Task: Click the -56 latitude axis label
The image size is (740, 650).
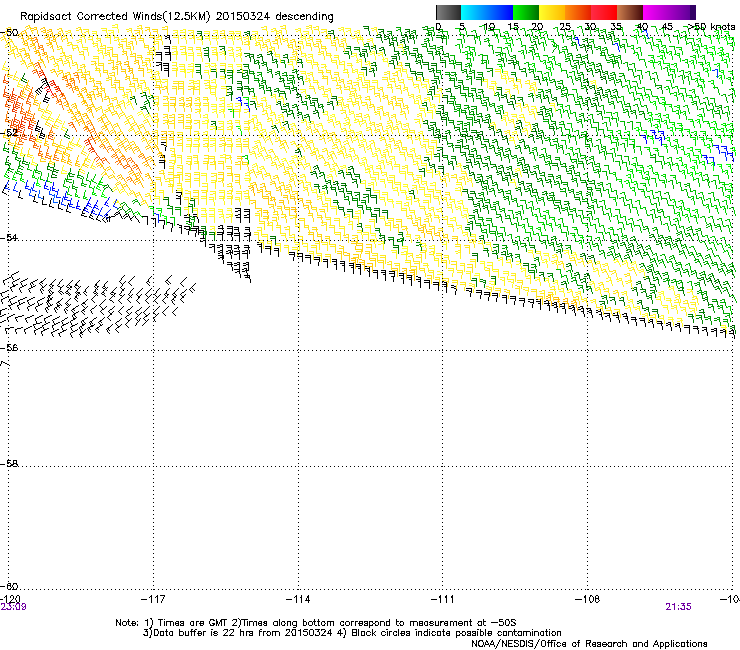Action: [10, 347]
